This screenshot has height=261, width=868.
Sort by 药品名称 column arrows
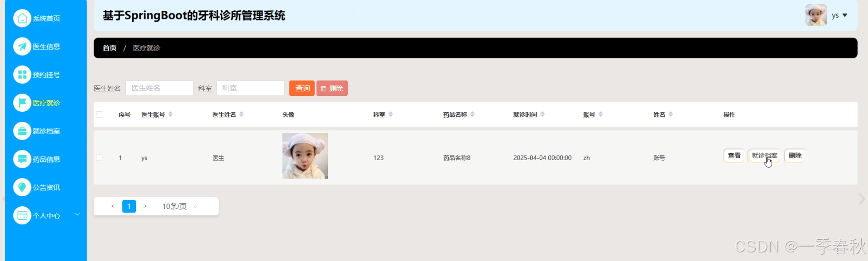coord(472,114)
